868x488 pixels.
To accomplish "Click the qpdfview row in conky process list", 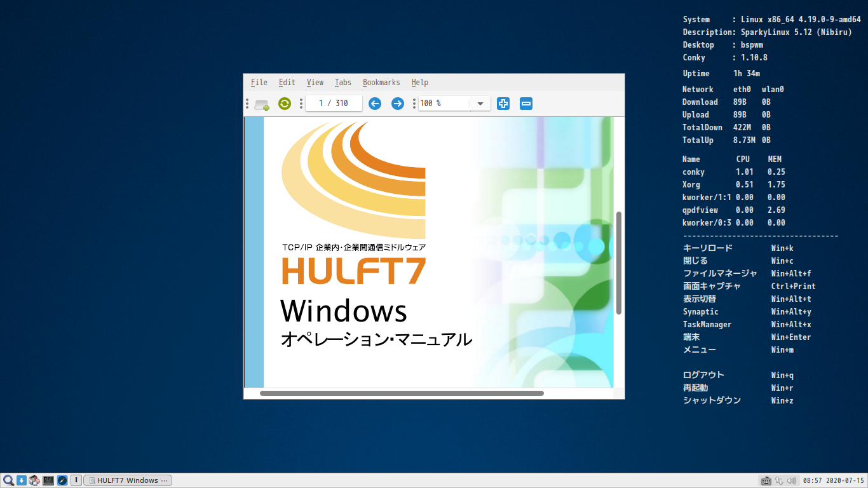I will pos(734,210).
